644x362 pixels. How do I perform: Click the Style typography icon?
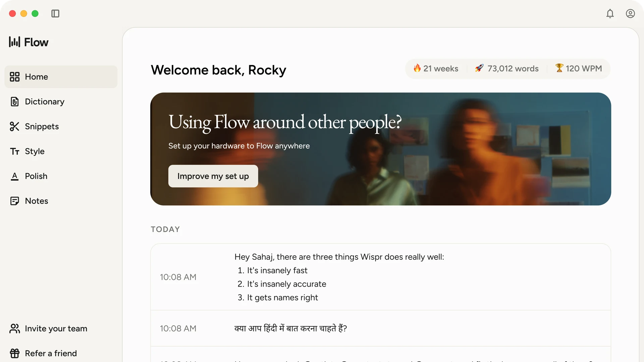(x=15, y=152)
